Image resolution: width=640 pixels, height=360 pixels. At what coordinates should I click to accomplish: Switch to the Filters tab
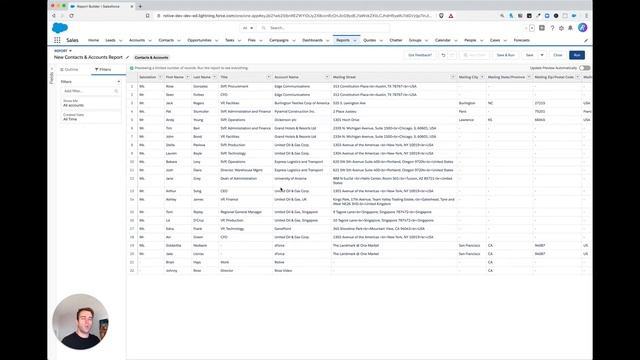click(x=103, y=69)
